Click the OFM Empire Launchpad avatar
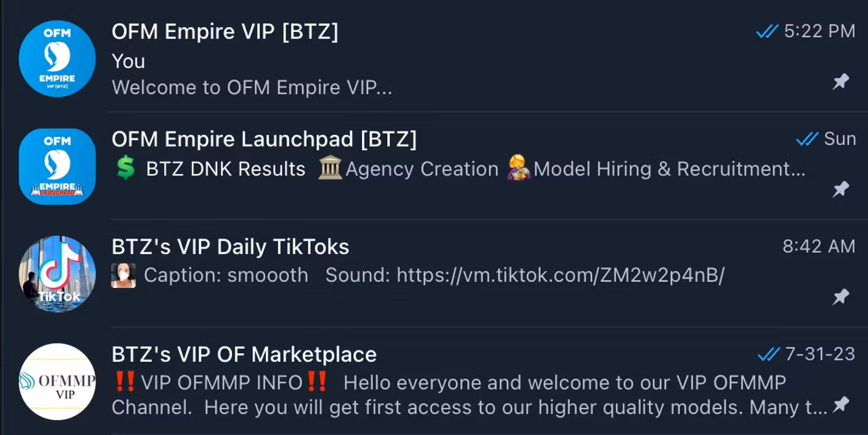Image resolution: width=868 pixels, height=435 pixels. click(x=57, y=166)
